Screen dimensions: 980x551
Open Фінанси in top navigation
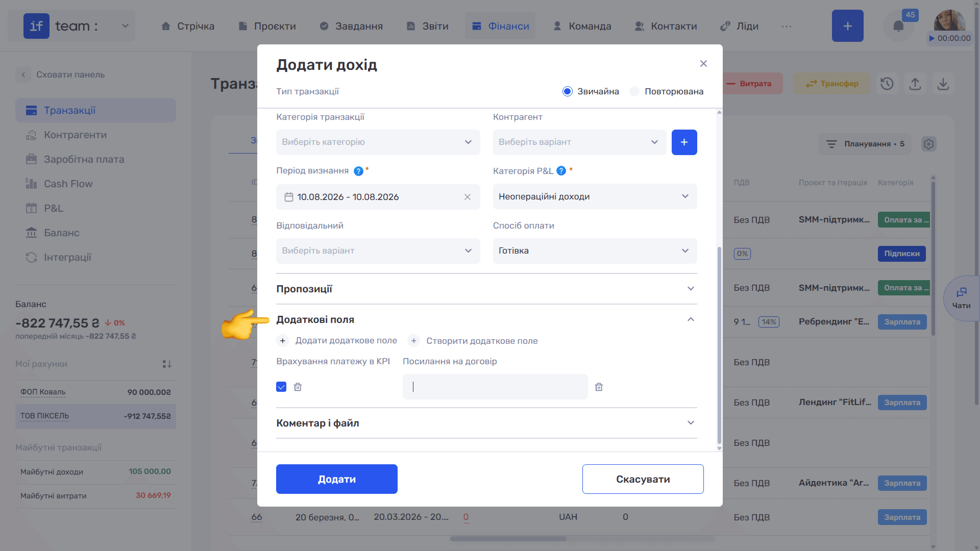coord(500,26)
